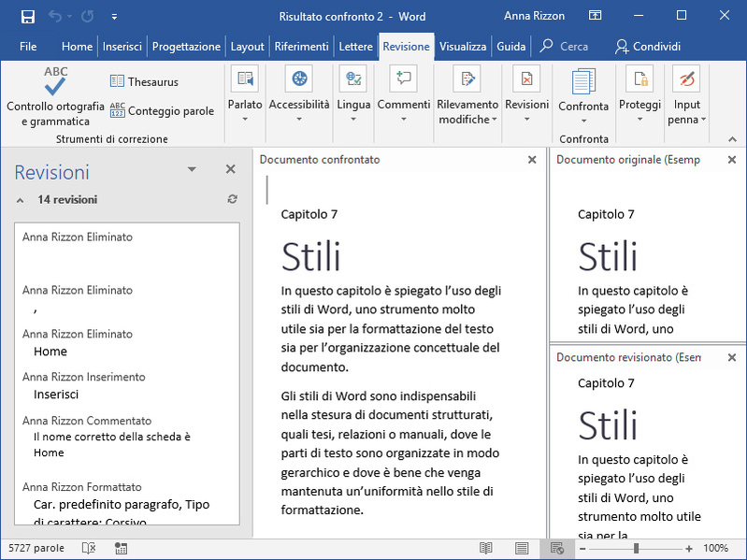Image resolution: width=747 pixels, height=560 pixels.
Task: Click the 5727 parole word count
Action: [x=36, y=548]
